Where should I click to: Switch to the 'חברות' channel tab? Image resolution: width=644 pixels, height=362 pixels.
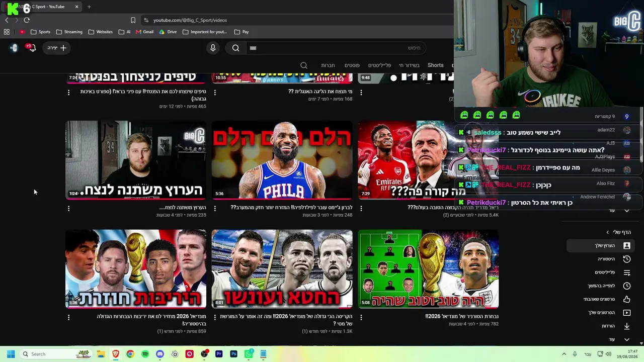tap(328, 65)
